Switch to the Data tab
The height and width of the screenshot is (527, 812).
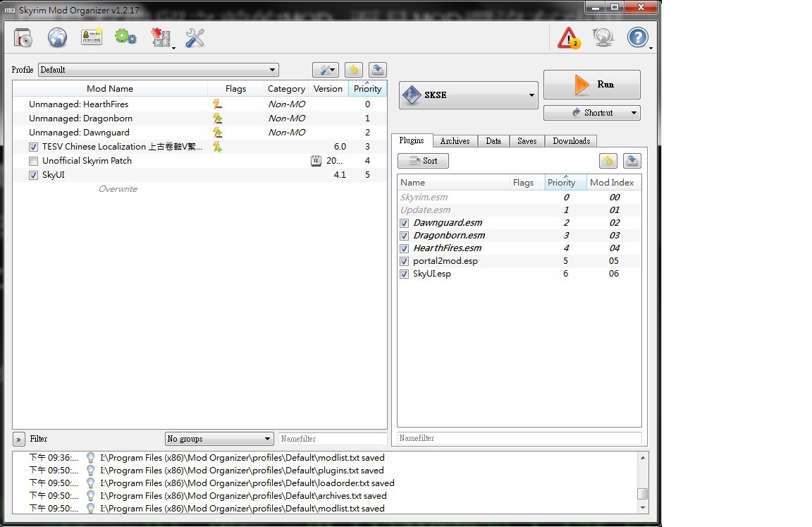493,141
